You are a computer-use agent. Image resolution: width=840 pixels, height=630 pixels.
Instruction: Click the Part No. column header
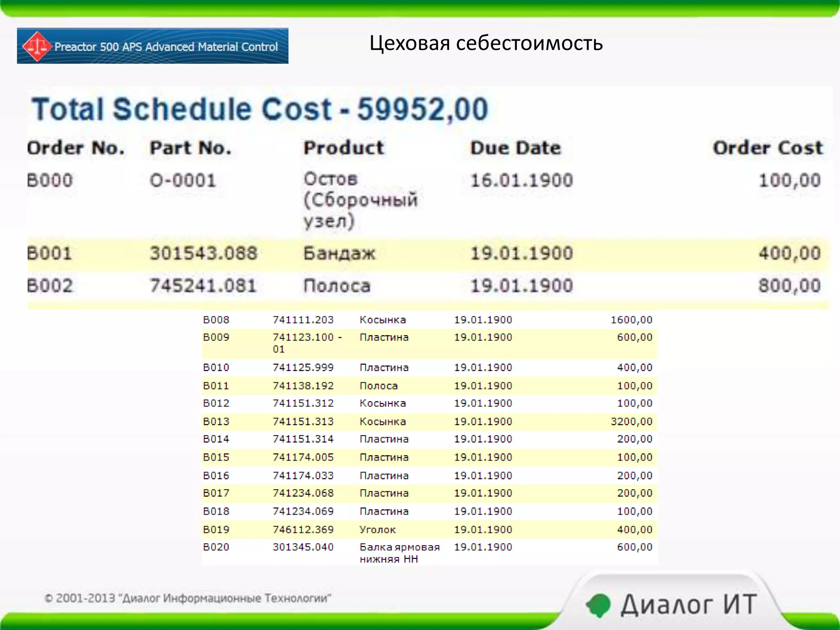pyautogui.click(x=191, y=148)
